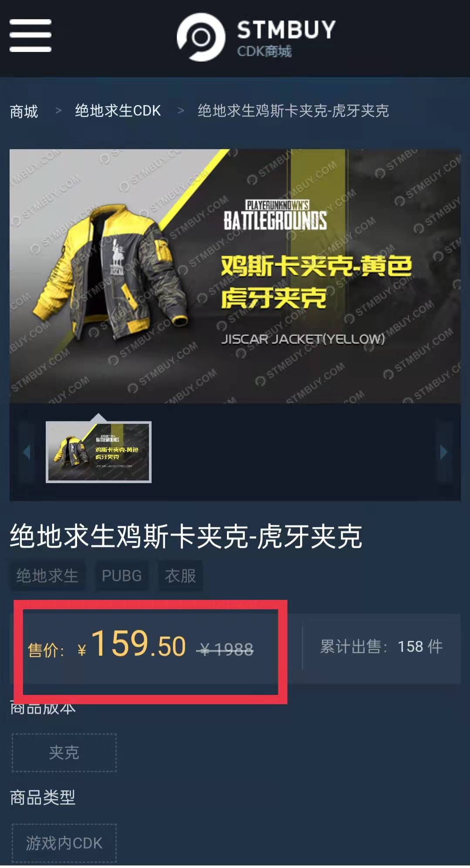470x868 pixels.
Task: Click the 衣服 tag
Action: (180, 576)
